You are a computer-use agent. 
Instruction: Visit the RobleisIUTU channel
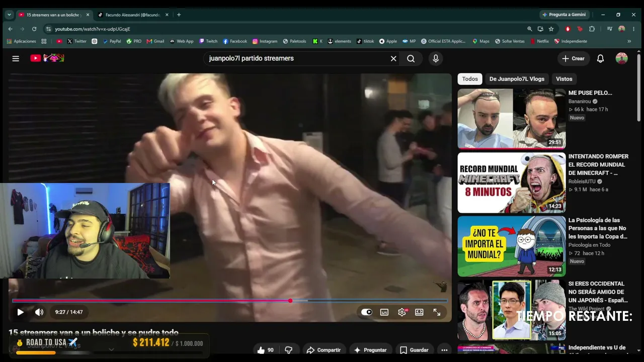pos(582,182)
